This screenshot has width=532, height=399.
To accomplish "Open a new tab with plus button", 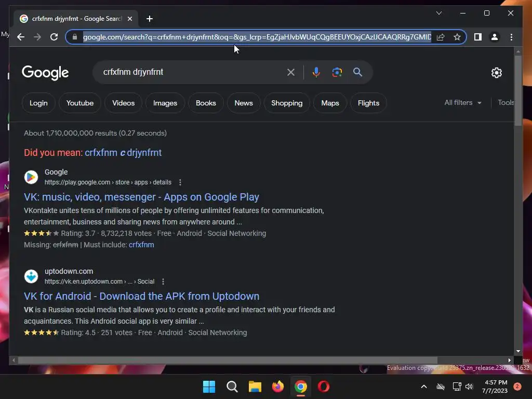I will pos(149,19).
